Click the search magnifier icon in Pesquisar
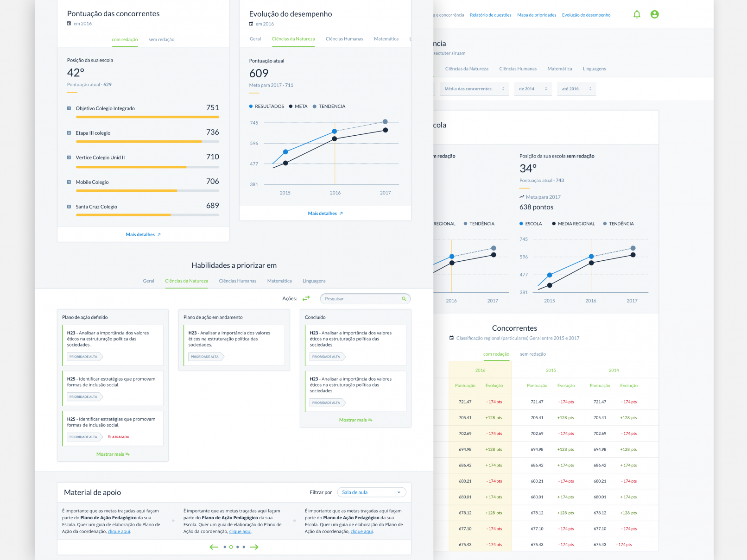The width and height of the screenshot is (747, 560). point(404,299)
